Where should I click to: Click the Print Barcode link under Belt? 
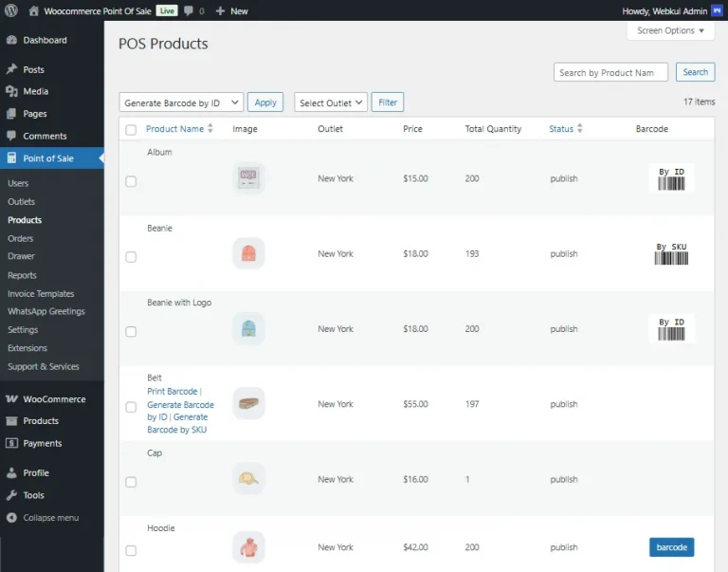[173, 391]
